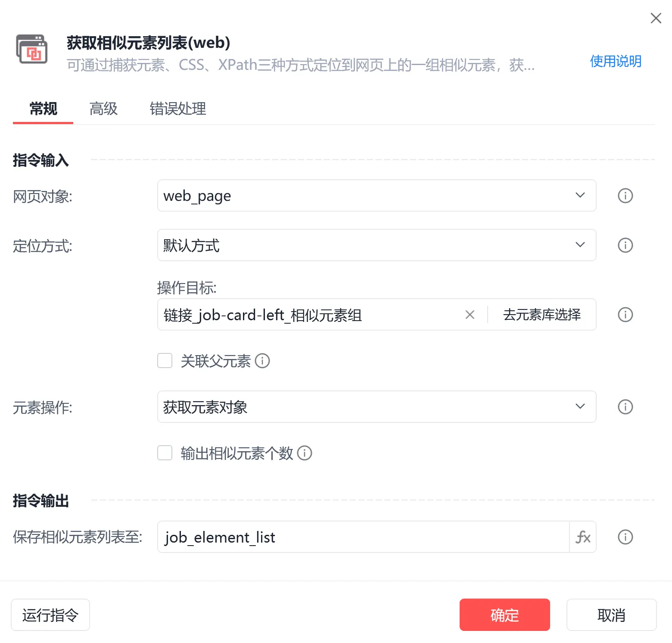
Task: Open the 定位方式 默认方式 dropdown
Action: (376, 245)
